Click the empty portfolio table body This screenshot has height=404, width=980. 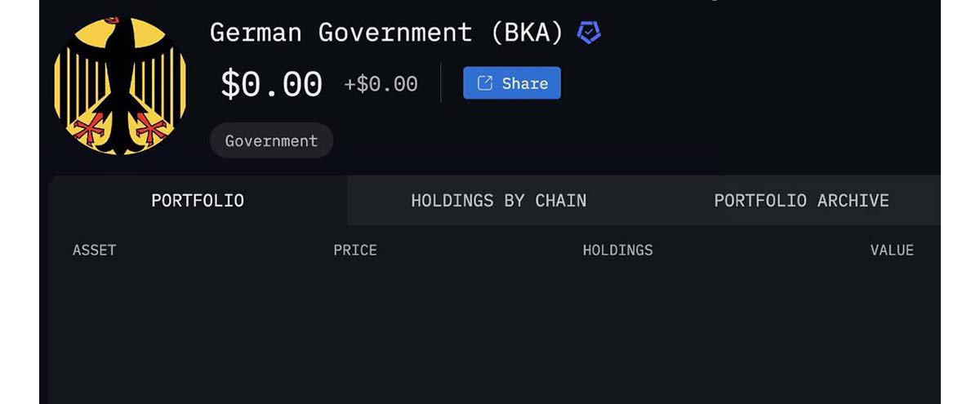(494, 335)
